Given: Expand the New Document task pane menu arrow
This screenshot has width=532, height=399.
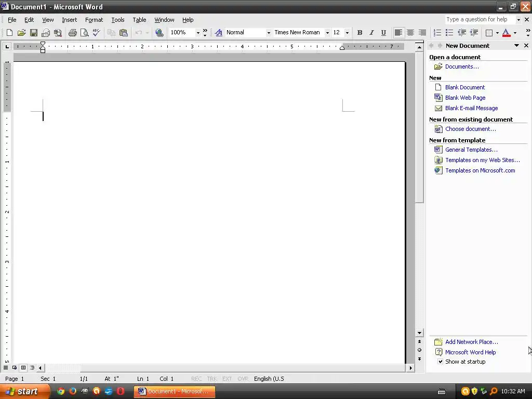Looking at the screenshot, I should [x=516, y=46].
